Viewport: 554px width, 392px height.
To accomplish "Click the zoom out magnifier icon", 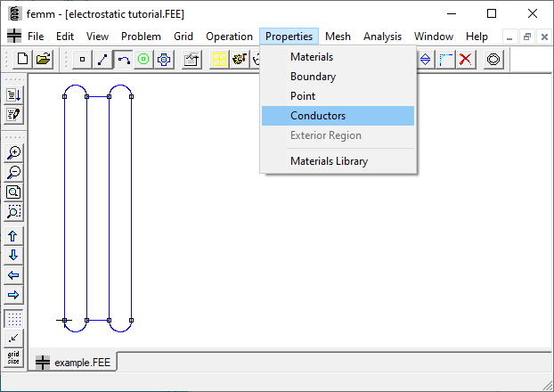I will point(14,172).
